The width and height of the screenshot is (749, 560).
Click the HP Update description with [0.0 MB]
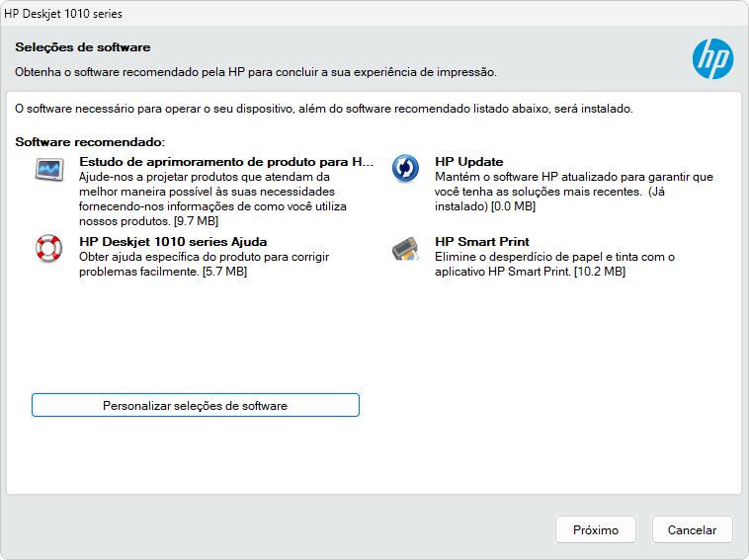click(573, 192)
